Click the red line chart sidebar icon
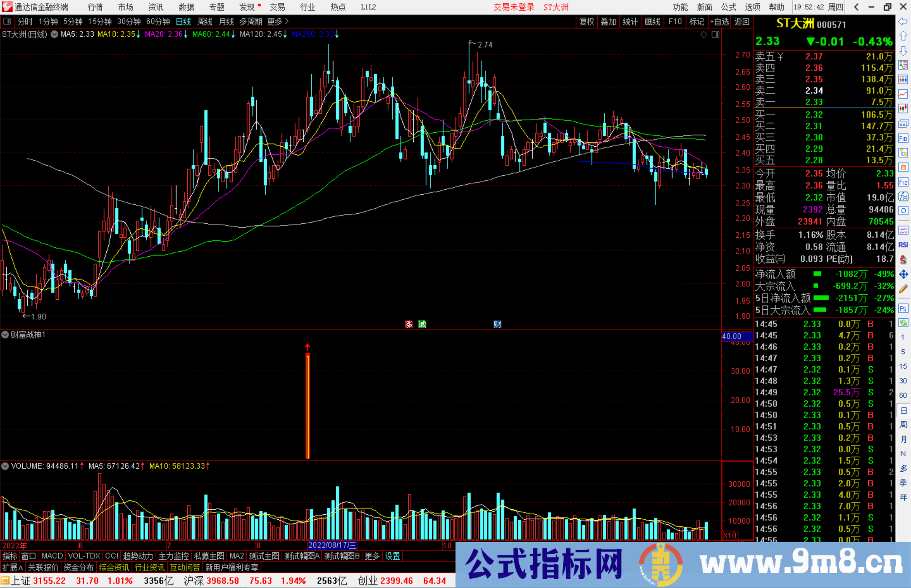Screen dimensions: 911x588 (903, 94)
